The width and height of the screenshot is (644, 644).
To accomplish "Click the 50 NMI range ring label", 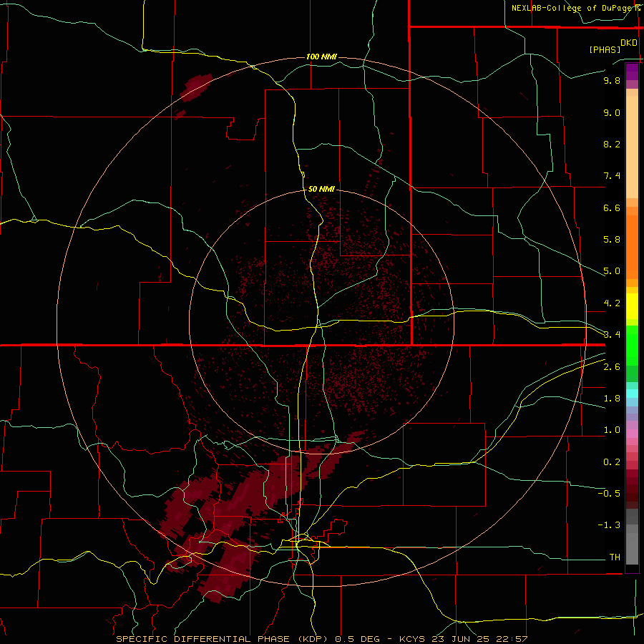I will [x=321, y=189].
